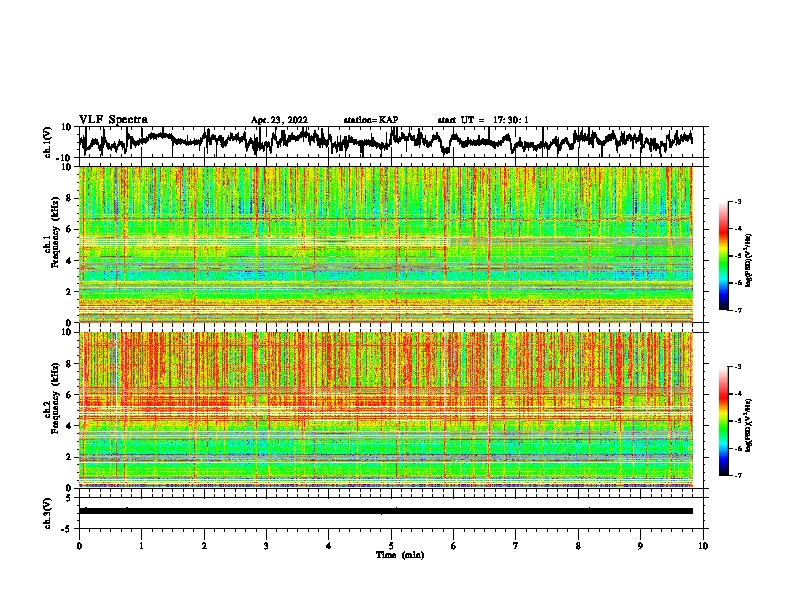Click the "VLF Spectra" plot title
This screenshot has width=792, height=612.
[x=113, y=120]
